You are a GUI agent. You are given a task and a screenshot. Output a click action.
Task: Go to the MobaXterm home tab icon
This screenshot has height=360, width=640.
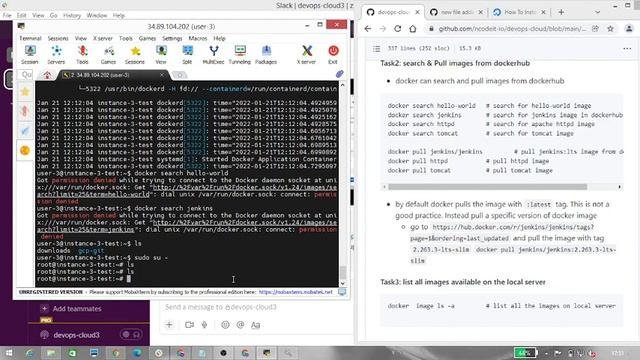coord(47,75)
